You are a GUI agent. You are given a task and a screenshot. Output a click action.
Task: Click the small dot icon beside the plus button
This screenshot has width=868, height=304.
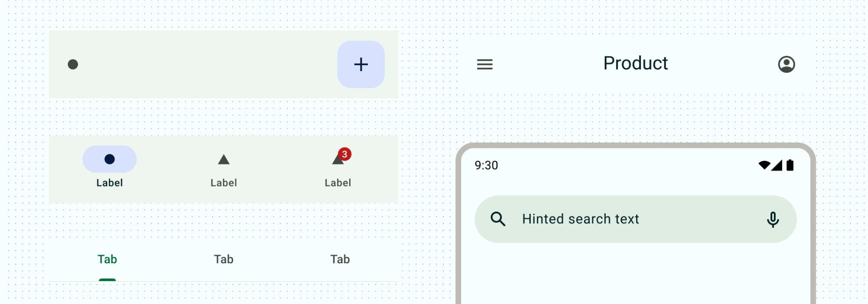click(x=73, y=65)
